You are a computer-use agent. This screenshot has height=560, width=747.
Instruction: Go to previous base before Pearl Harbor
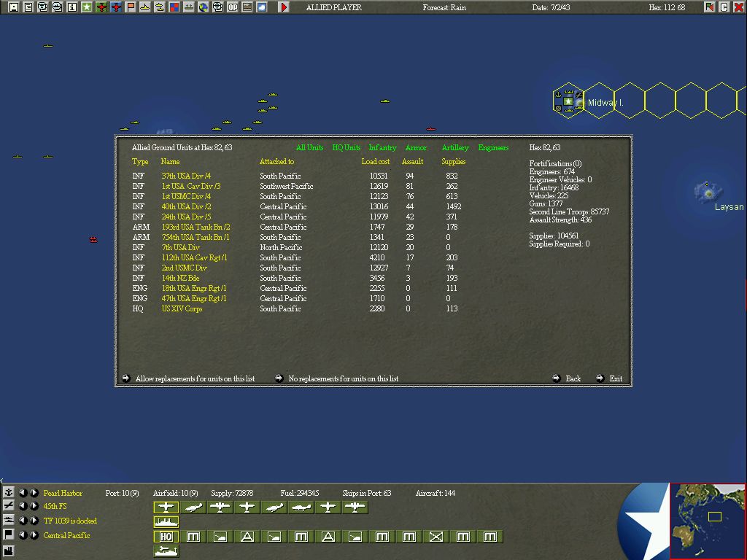click(23, 492)
